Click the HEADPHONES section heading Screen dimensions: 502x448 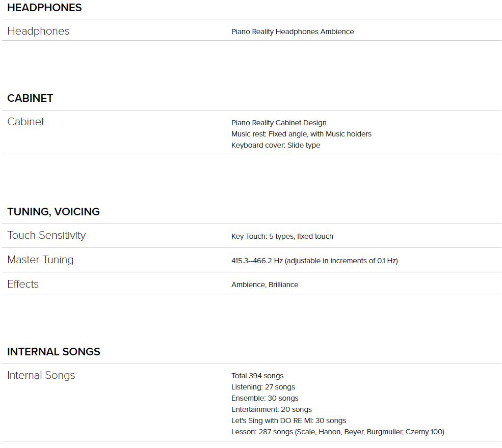pyautogui.click(x=44, y=8)
